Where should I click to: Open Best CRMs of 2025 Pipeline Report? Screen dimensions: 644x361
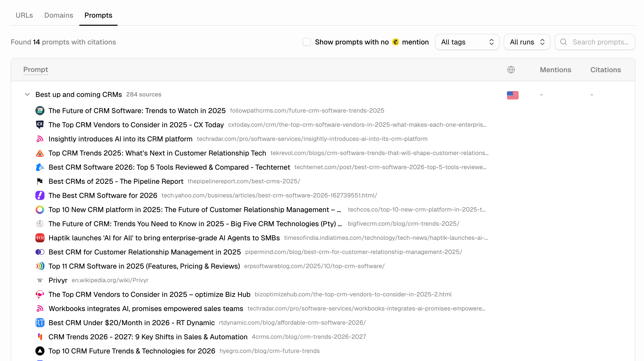116,181
